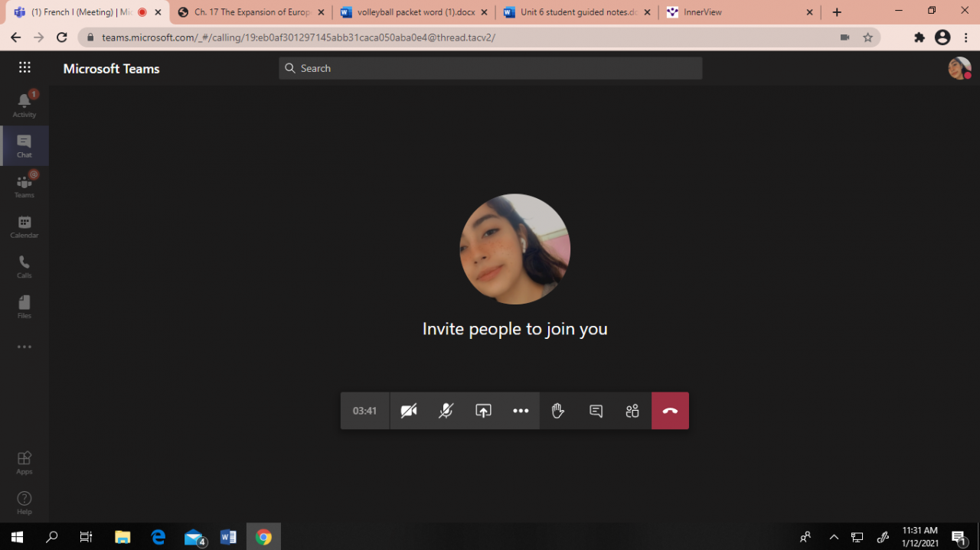Open Task View on the taskbar

86,537
